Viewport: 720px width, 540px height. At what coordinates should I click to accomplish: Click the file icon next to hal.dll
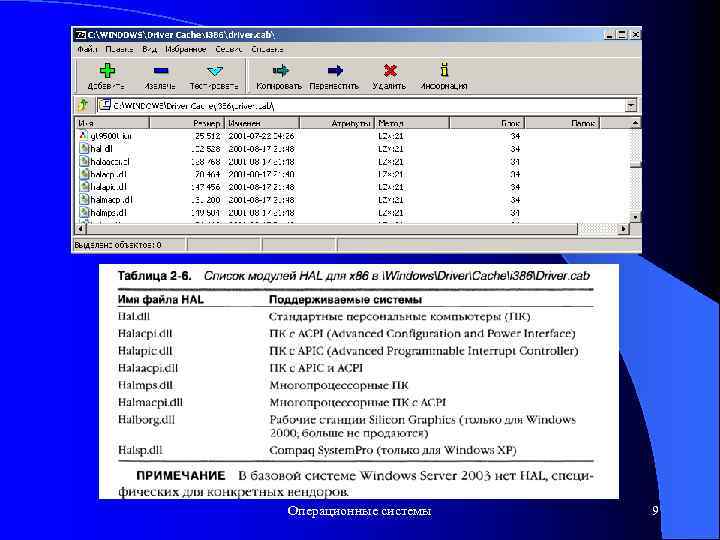click(x=84, y=148)
